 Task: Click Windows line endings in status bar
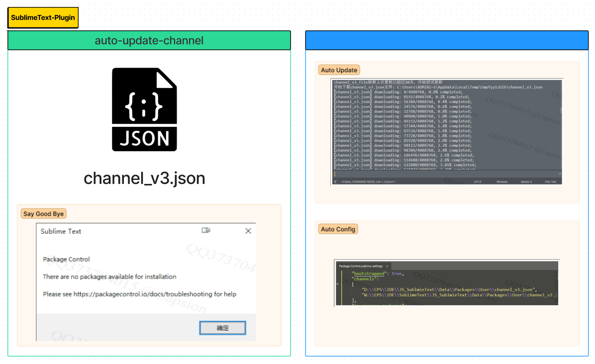(502, 182)
